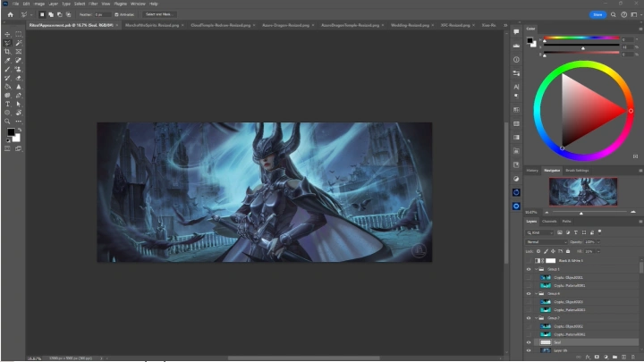The image size is (644, 362).
Task: Collapse Group 7 in Layers panel
Action: point(536,318)
